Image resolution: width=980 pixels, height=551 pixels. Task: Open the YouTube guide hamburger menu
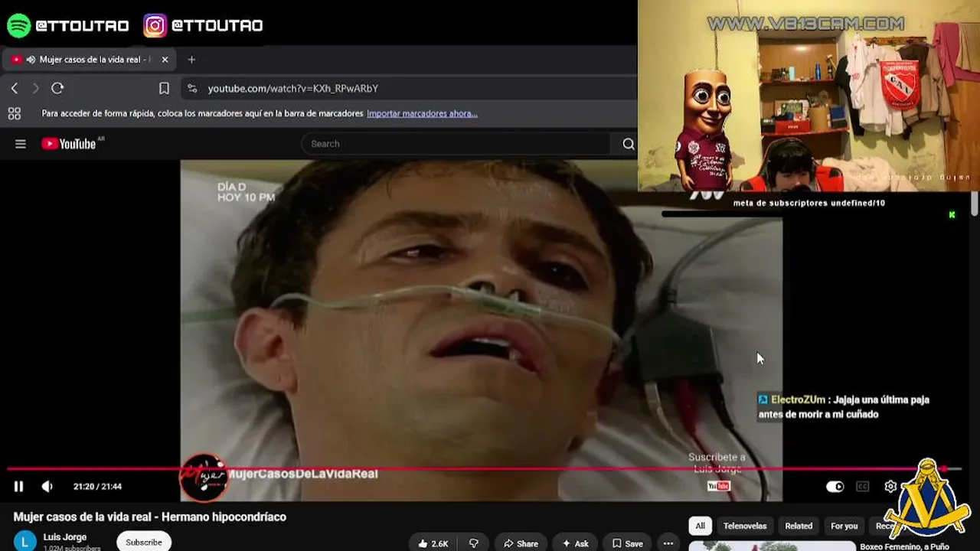pyautogui.click(x=21, y=144)
